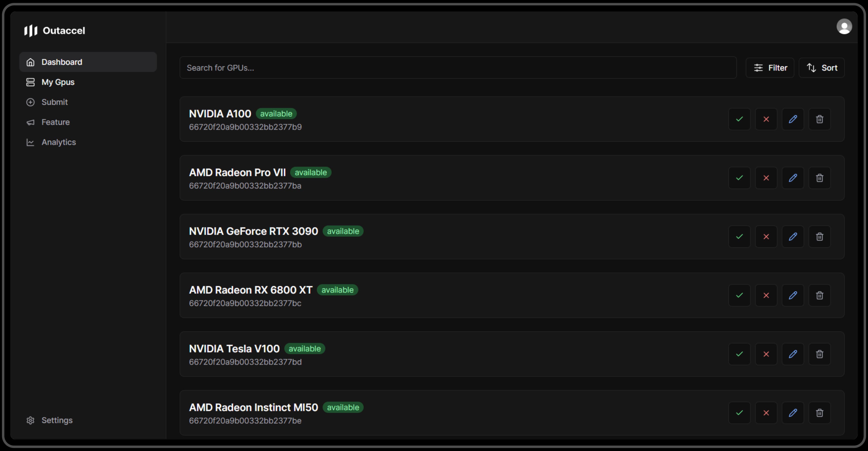Click the available badge on NVIDIA A100

click(x=276, y=114)
